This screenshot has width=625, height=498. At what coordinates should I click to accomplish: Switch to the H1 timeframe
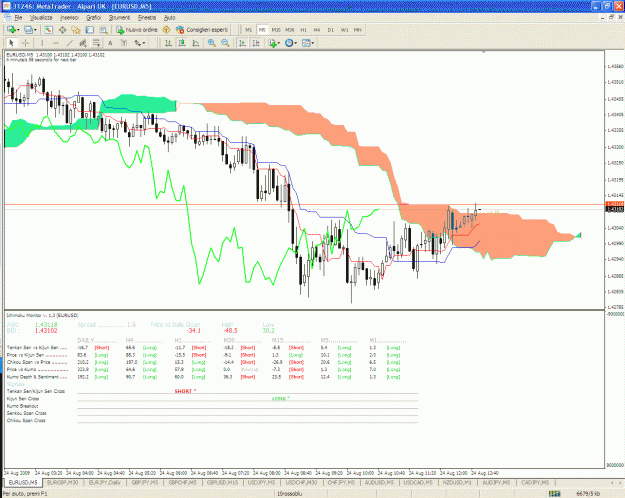pyautogui.click(x=303, y=30)
